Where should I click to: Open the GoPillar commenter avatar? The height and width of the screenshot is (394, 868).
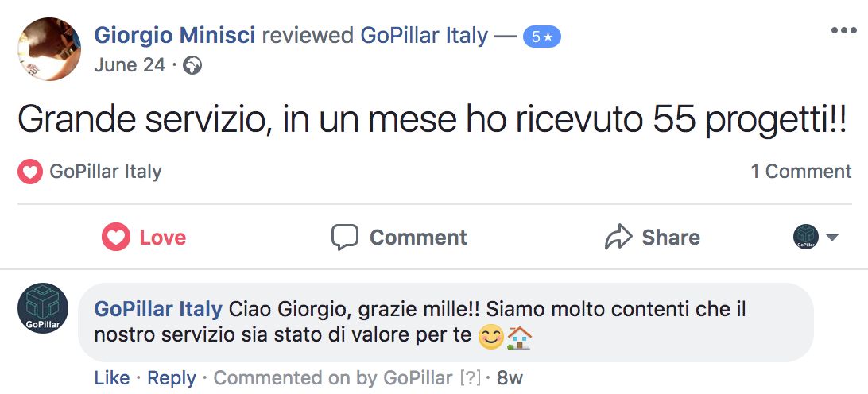[44, 309]
